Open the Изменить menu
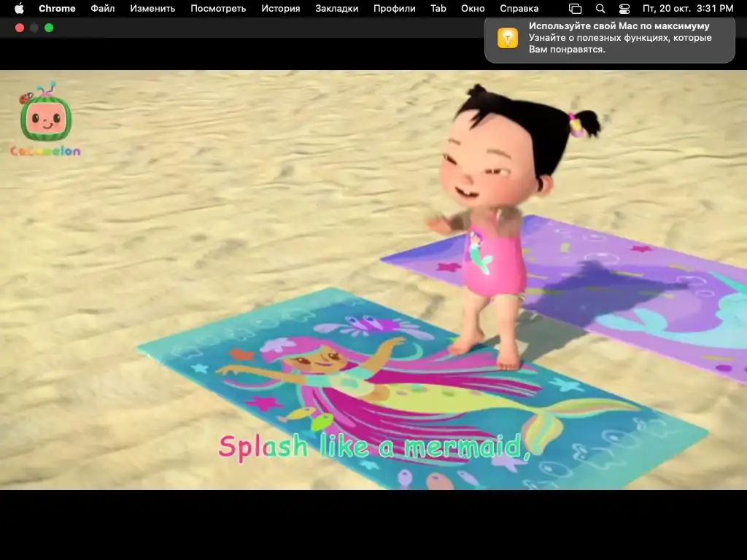Viewport: 747px width, 560px height. [x=152, y=9]
